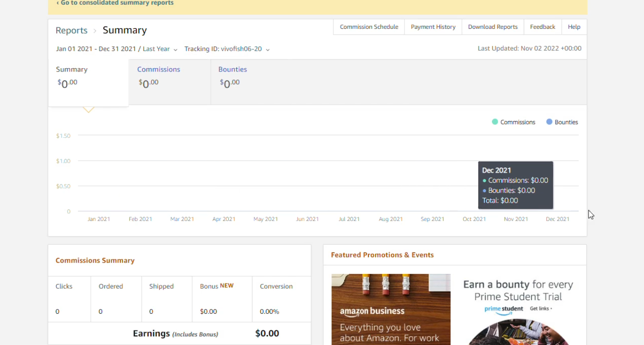The width and height of the screenshot is (644, 345).
Task: Go to consolidated summary reports link
Action: tap(115, 3)
